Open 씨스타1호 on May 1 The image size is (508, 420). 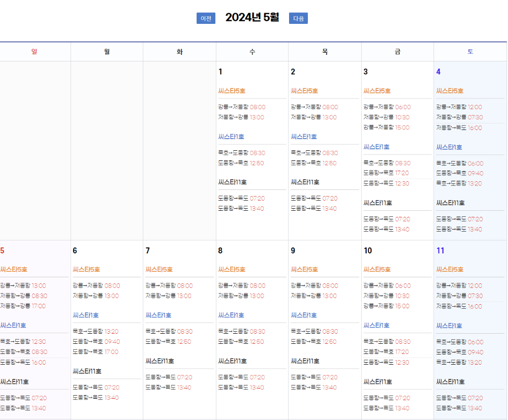231,137
